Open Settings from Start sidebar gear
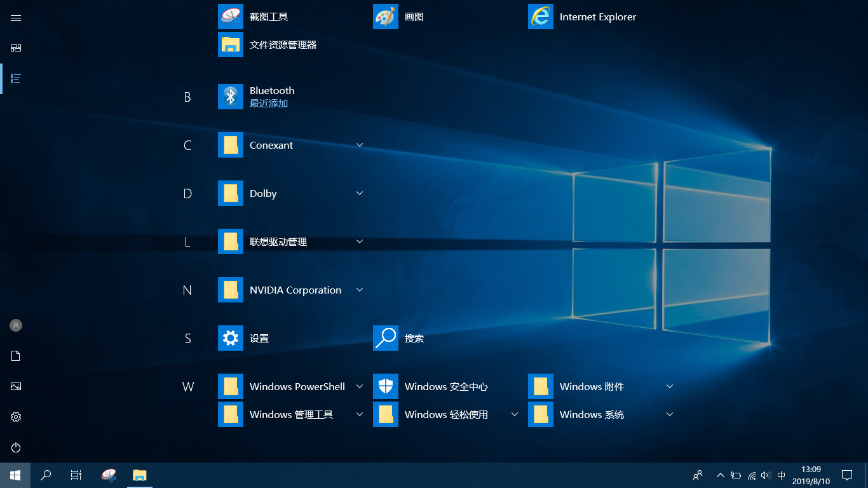Image resolution: width=868 pixels, height=488 pixels. (16, 417)
